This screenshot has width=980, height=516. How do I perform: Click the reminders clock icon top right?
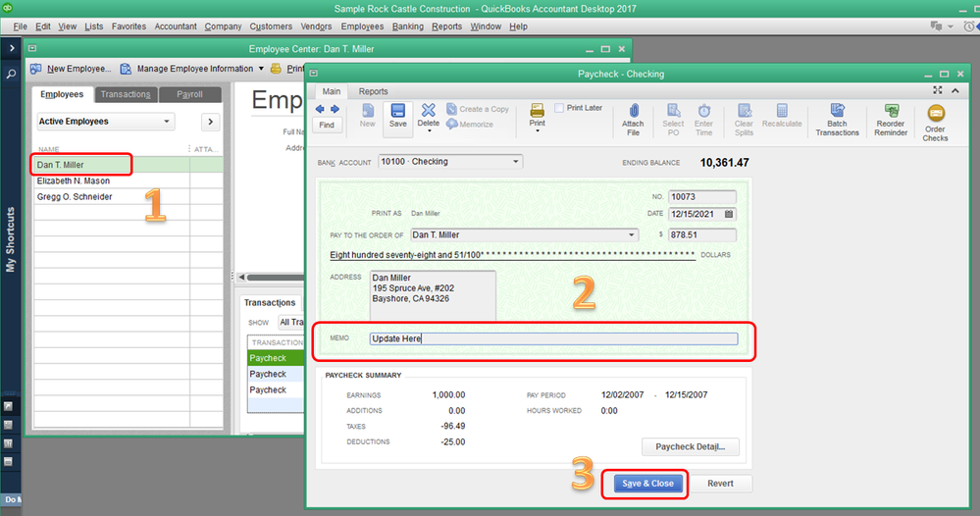tap(969, 26)
